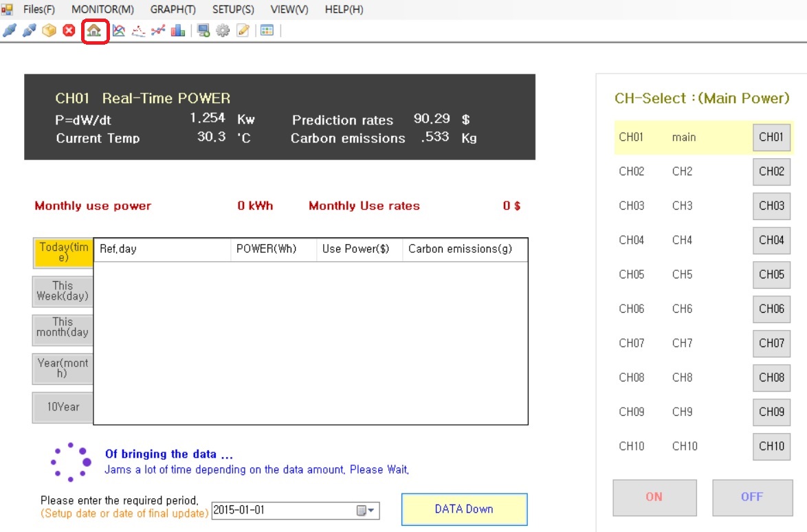Click the POWER(Wh) column header
The image size is (807, 532).
tap(274, 250)
